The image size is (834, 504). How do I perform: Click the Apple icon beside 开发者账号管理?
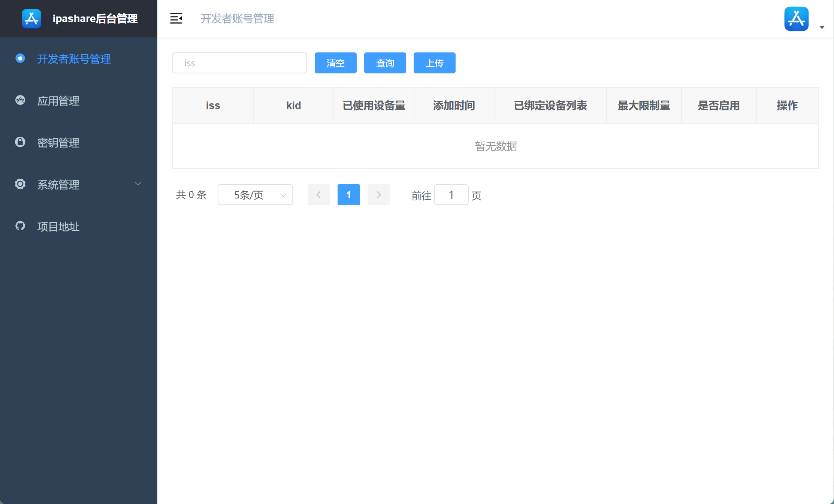[x=20, y=58]
